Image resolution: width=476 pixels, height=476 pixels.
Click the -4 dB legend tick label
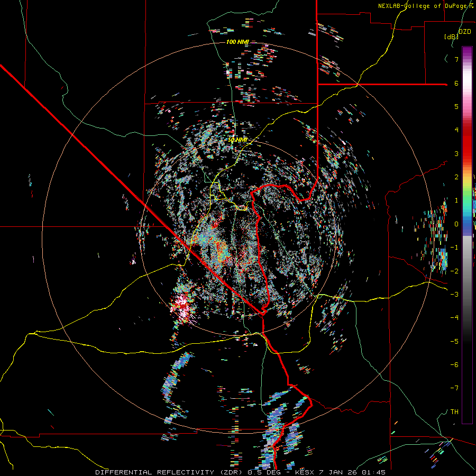click(x=454, y=318)
